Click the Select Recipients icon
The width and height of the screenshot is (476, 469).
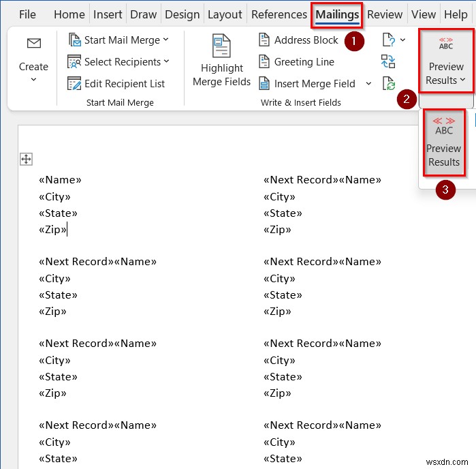74,61
